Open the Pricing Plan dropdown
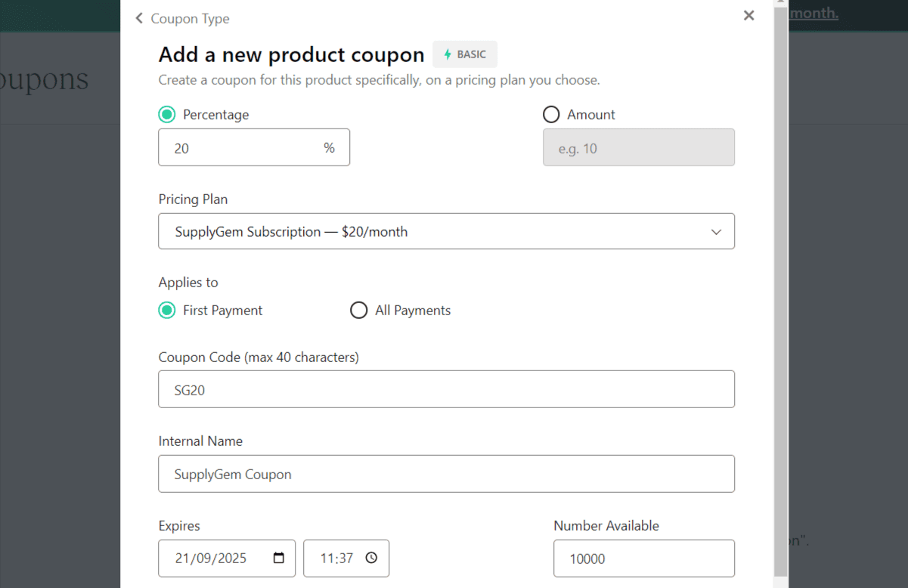This screenshot has height=588, width=908. (x=446, y=231)
